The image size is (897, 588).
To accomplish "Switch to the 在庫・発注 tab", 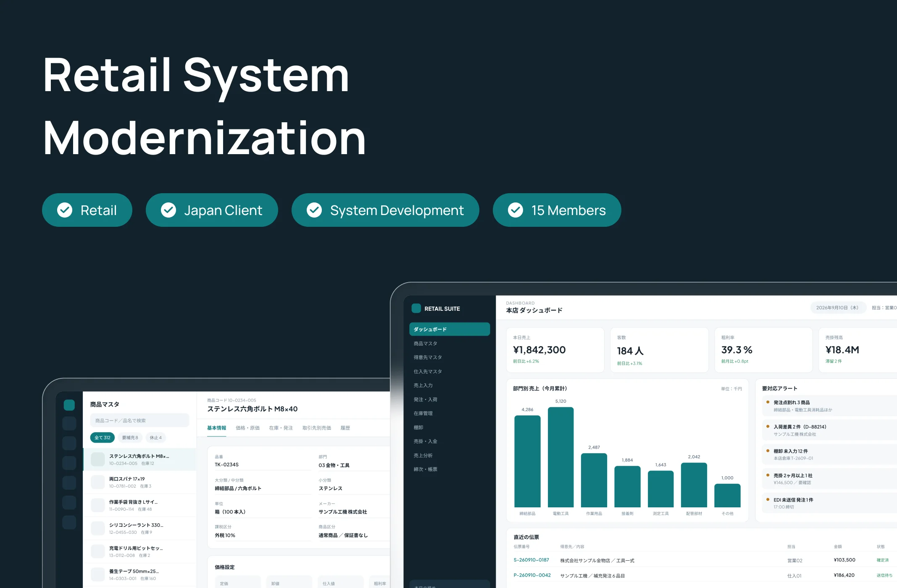I will 281,428.
